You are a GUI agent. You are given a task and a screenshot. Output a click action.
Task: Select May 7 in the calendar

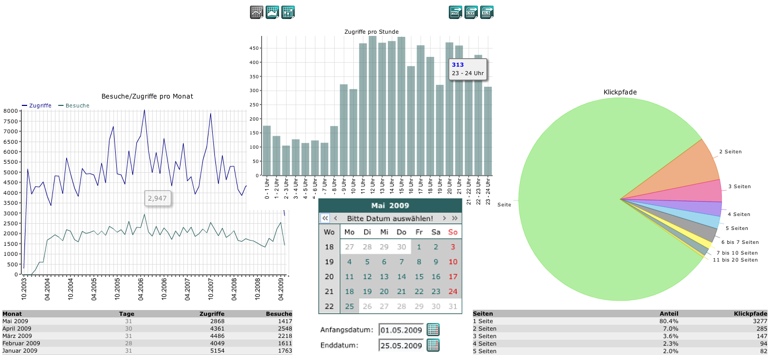tap(401, 262)
